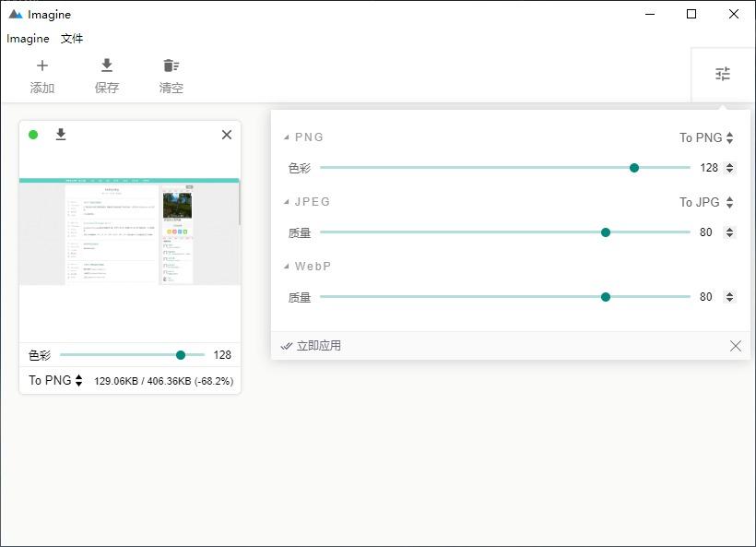The width and height of the screenshot is (756, 547).
Task: Open the Imagine menu
Action: [x=28, y=39]
